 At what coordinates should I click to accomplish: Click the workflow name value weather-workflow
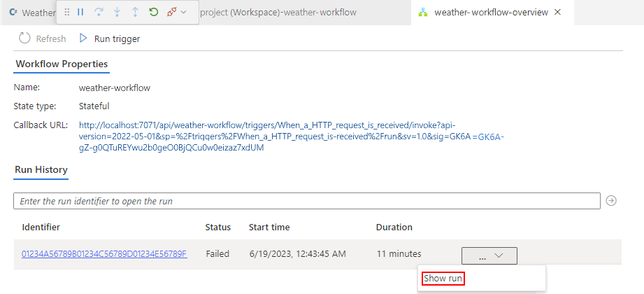pyautogui.click(x=115, y=87)
